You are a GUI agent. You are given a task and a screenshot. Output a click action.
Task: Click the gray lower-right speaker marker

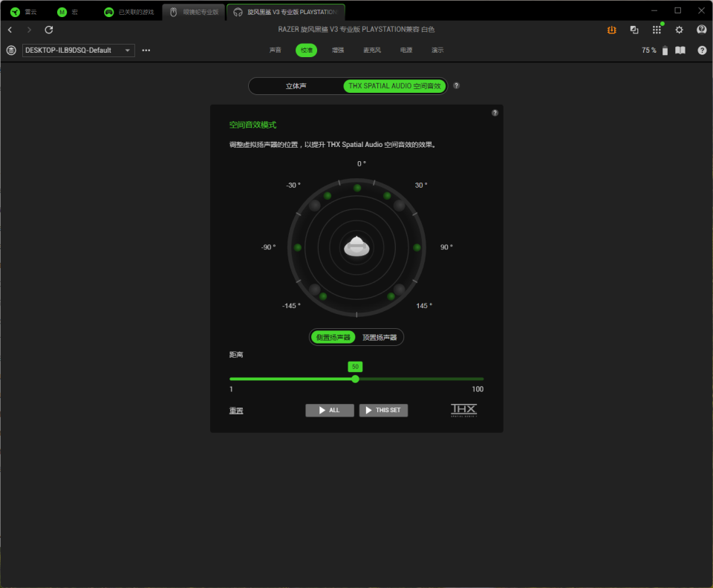pyautogui.click(x=400, y=289)
